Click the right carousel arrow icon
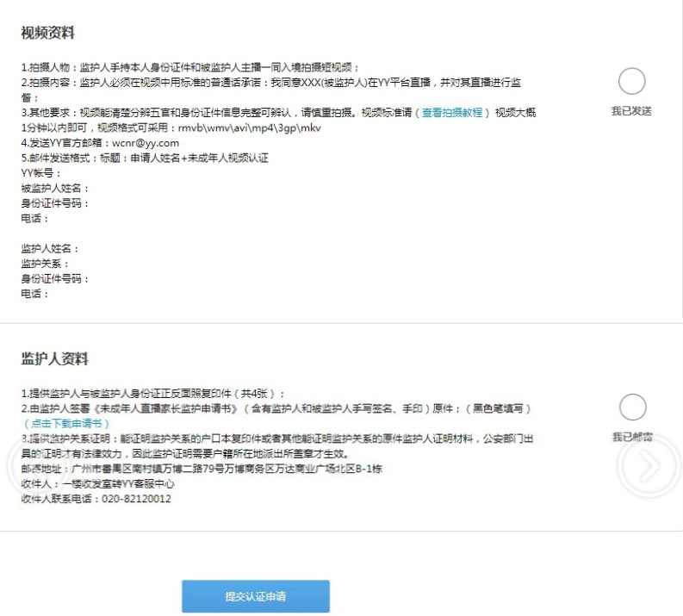This screenshot has height=616, width=683. [649, 466]
